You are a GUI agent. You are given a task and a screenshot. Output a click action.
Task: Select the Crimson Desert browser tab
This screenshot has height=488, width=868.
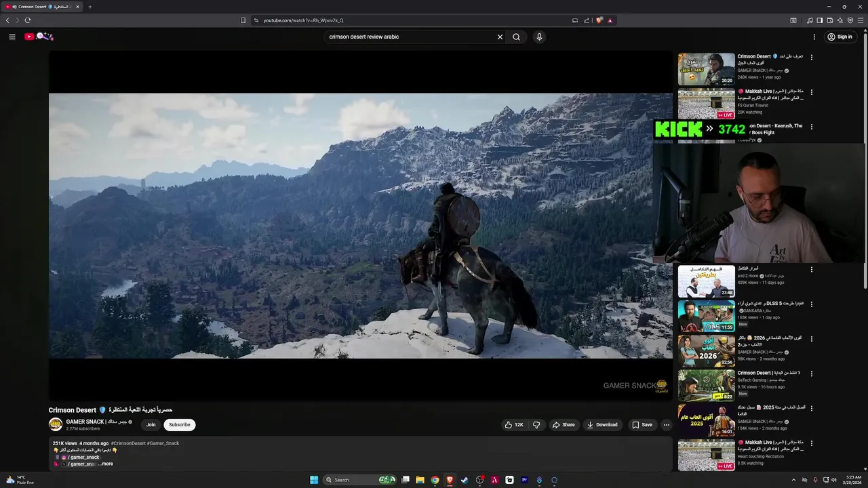[x=42, y=7]
